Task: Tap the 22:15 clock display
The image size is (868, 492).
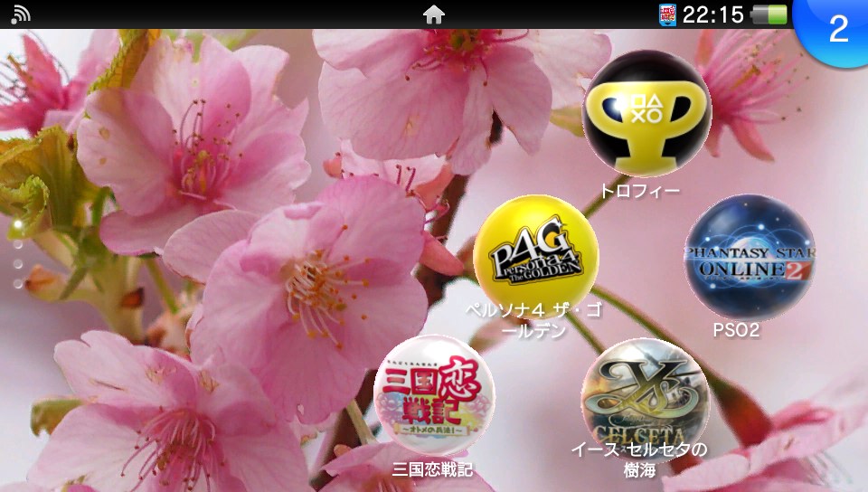Action: (x=712, y=14)
